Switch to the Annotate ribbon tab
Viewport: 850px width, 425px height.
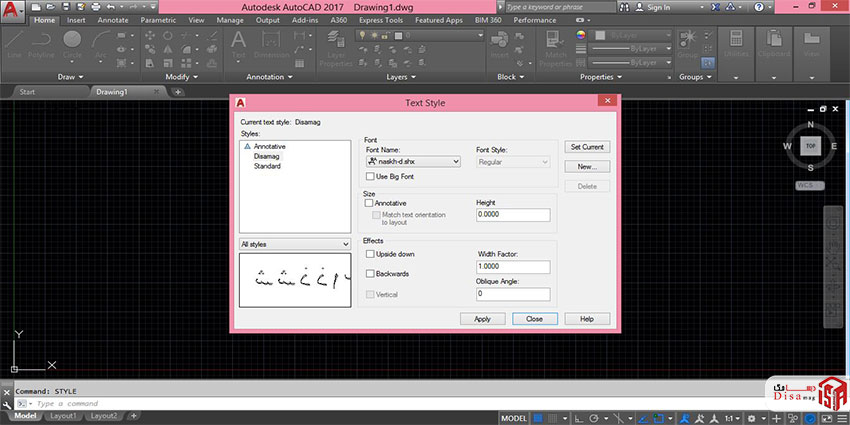[x=112, y=19]
